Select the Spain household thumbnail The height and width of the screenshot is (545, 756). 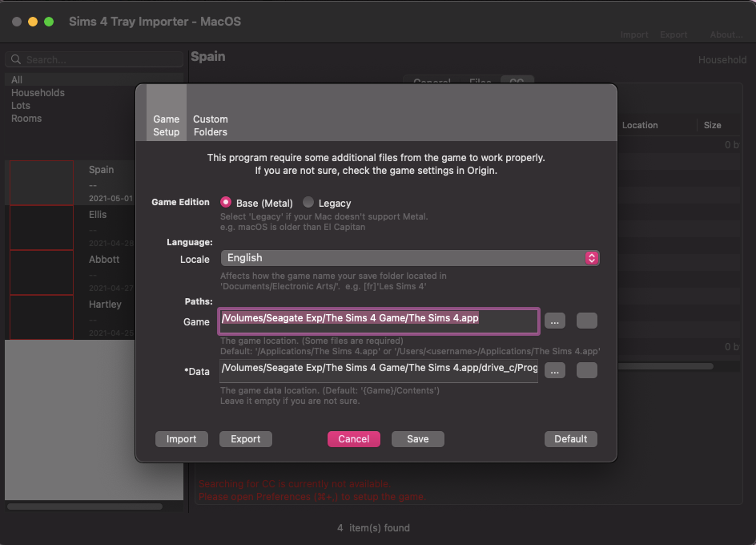[42, 183]
